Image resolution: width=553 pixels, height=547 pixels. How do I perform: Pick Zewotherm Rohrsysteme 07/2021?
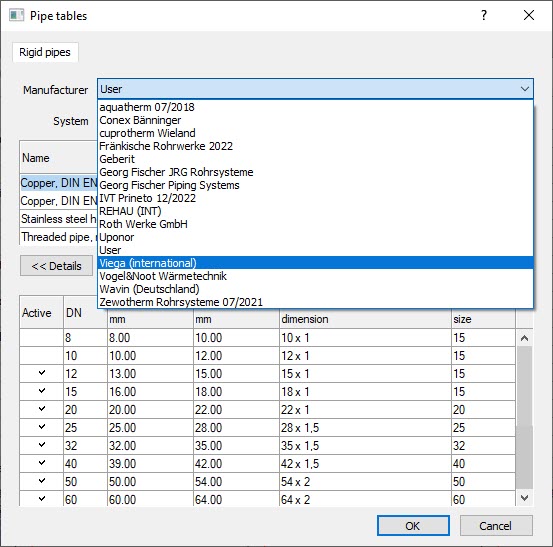315,302
